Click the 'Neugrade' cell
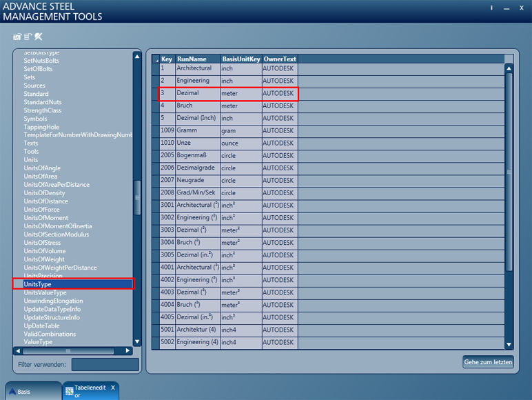The width and height of the screenshot is (532, 400). tap(198, 181)
